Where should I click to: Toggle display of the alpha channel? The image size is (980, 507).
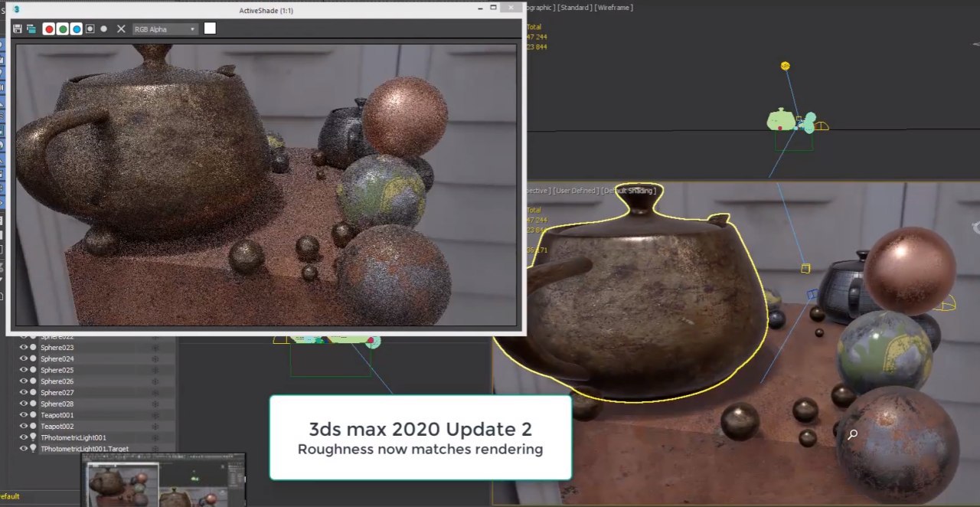(x=90, y=29)
